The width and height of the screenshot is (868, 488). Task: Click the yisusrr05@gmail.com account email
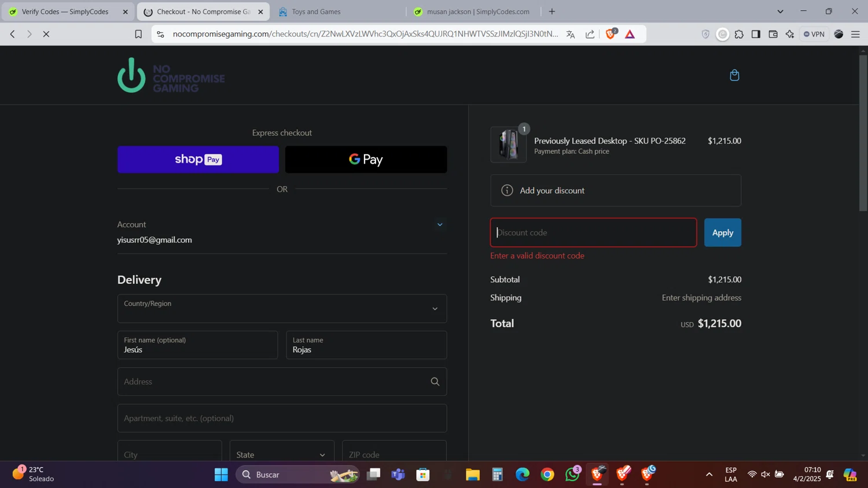[x=155, y=240]
